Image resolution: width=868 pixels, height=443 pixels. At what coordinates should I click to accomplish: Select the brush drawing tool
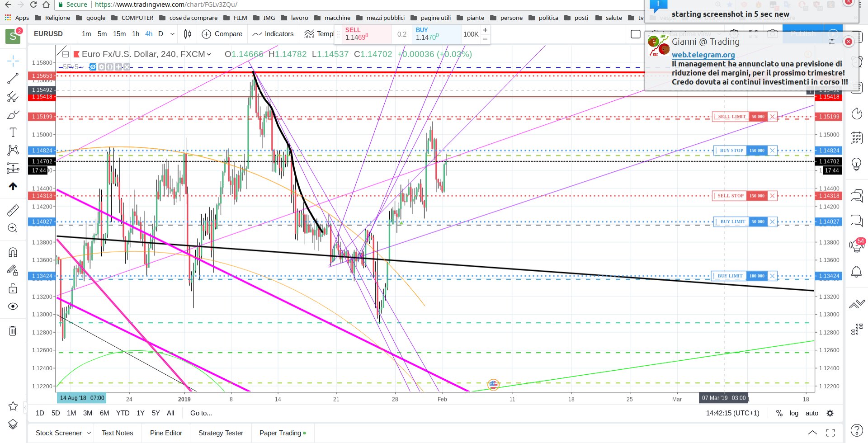coord(13,115)
